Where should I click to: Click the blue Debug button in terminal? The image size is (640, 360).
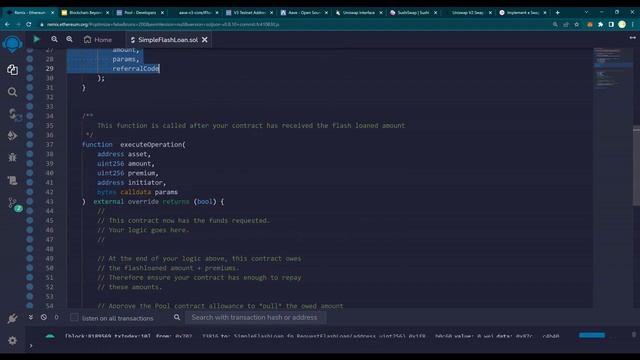pyautogui.click(x=592, y=335)
